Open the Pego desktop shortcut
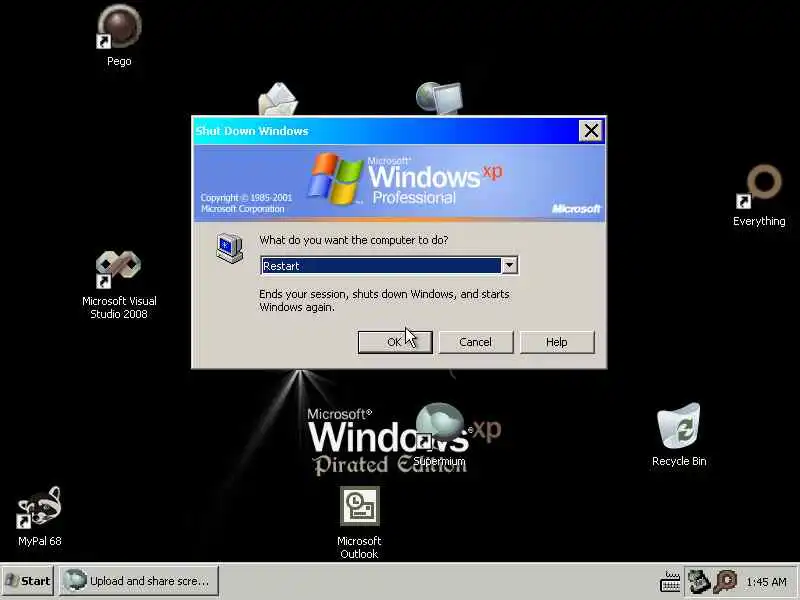Viewport: 800px width, 600px height. click(119, 36)
